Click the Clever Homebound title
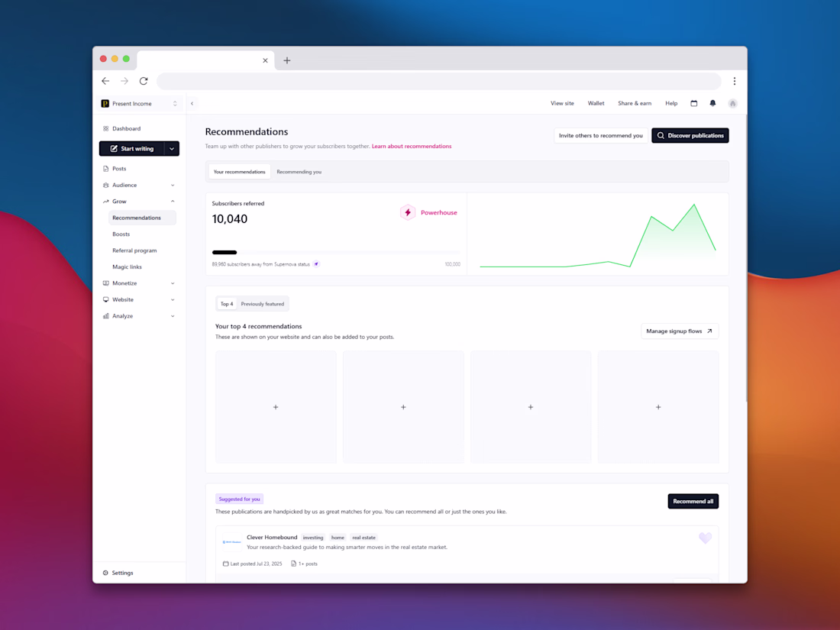This screenshot has height=630, width=840. (x=272, y=538)
